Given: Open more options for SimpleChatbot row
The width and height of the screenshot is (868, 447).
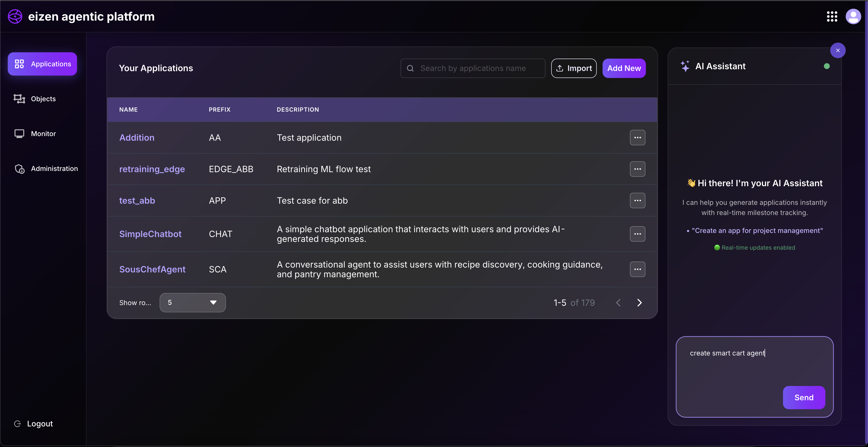Looking at the screenshot, I should [x=637, y=234].
